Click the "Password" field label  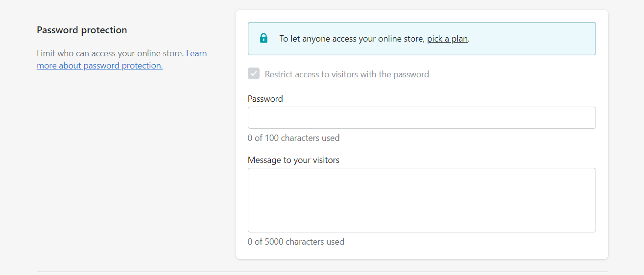coord(265,99)
